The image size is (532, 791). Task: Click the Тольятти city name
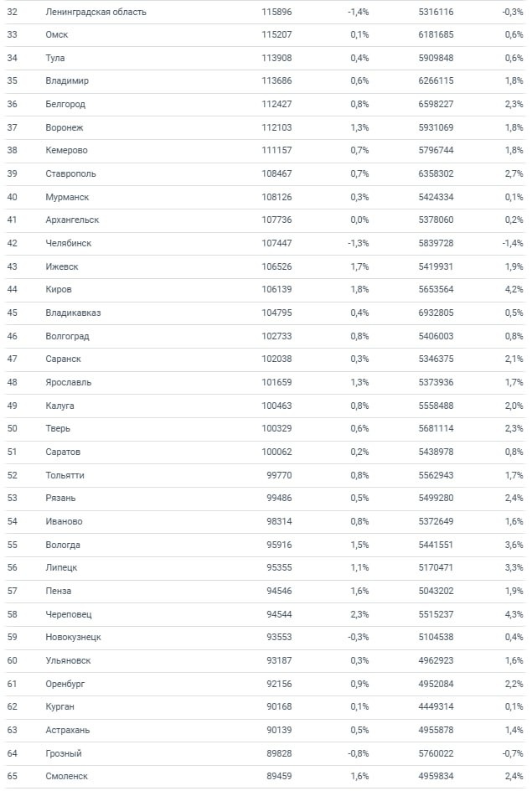coord(65,475)
